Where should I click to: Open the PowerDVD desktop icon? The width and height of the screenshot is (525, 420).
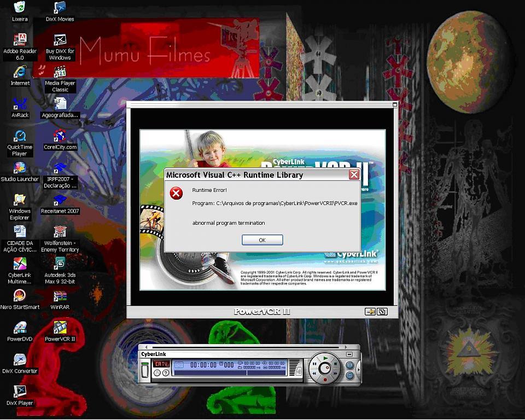(x=20, y=331)
